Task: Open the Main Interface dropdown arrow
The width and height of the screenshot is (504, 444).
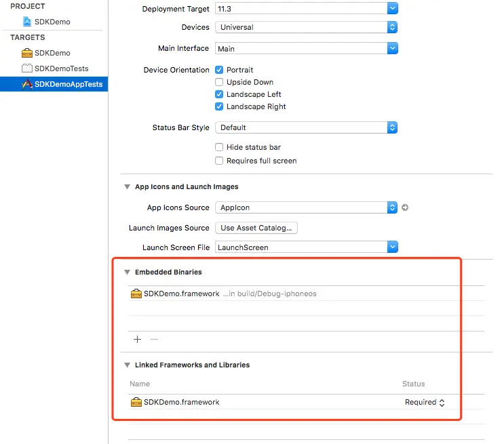Action: [393, 49]
